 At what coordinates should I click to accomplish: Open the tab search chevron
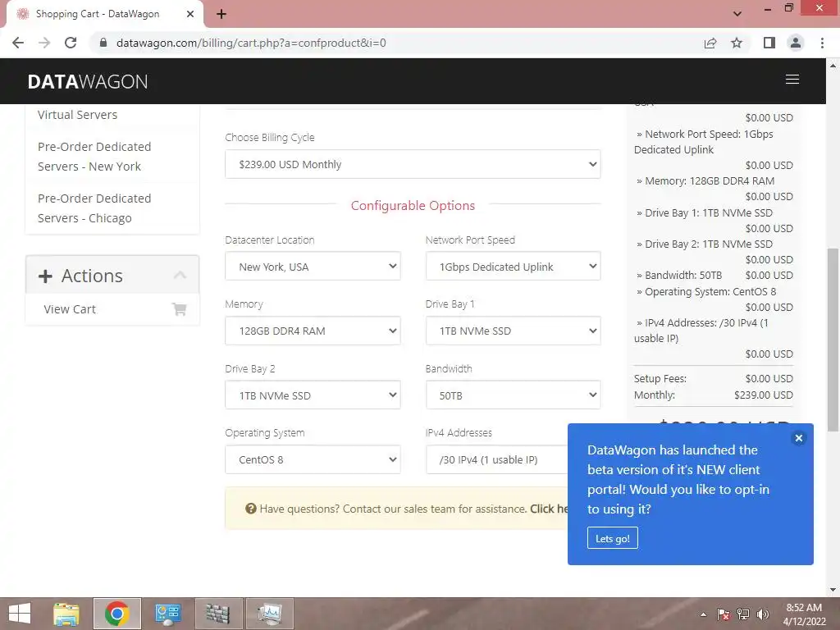tap(737, 14)
